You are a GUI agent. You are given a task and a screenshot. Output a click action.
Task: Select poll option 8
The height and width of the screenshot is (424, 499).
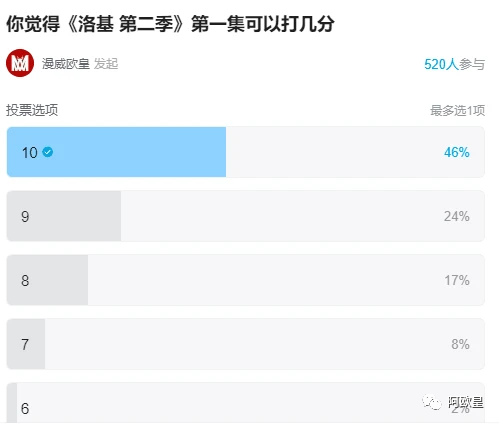(246, 280)
